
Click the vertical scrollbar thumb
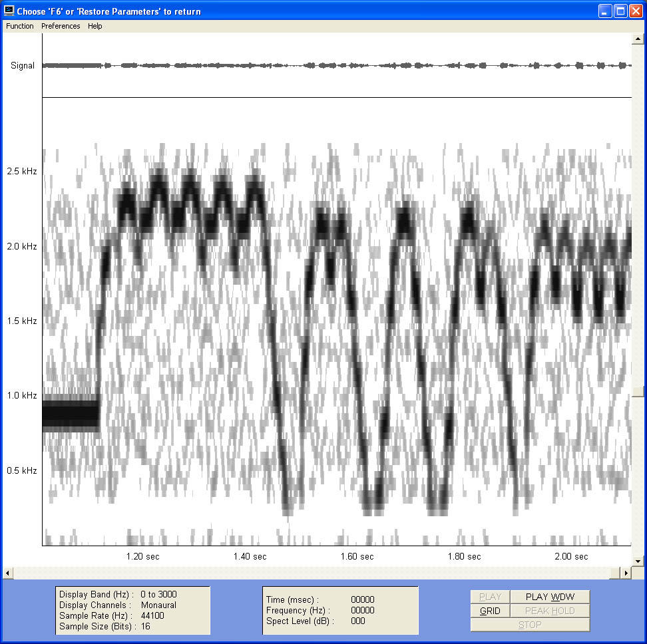tap(638, 392)
